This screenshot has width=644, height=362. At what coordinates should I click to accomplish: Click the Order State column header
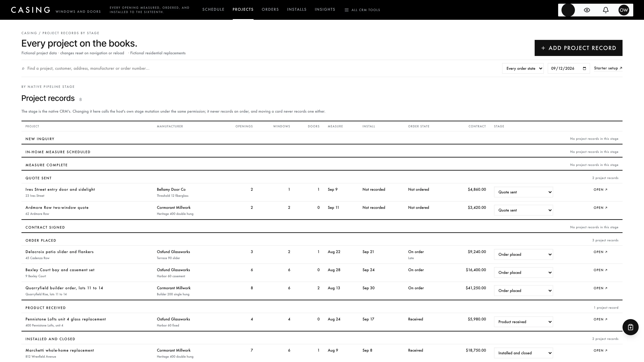pyautogui.click(x=419, y=126)
